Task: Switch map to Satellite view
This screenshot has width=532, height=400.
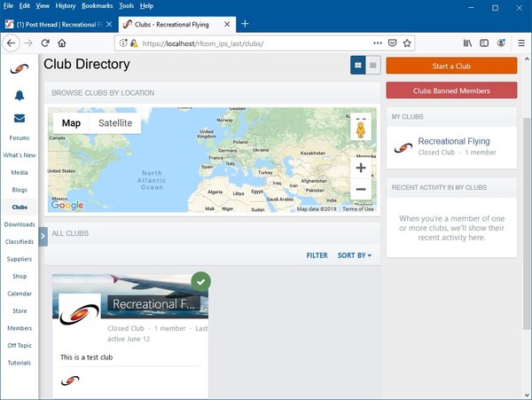Action: click(x=115, y=123)
